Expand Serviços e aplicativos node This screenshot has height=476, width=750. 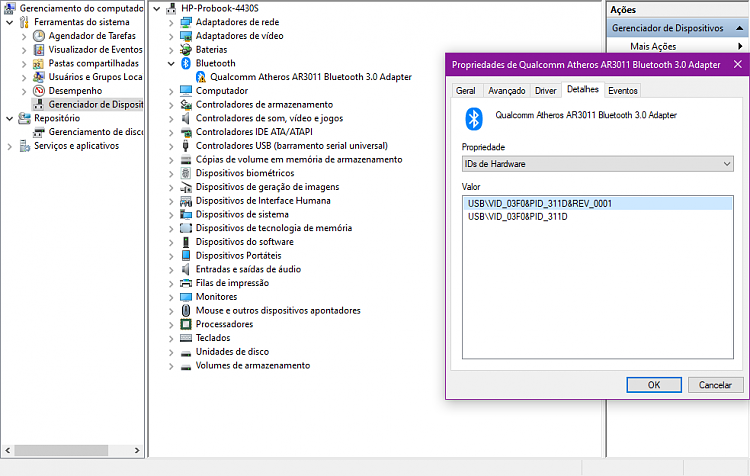pyautogui.click(x=9, y=146)
